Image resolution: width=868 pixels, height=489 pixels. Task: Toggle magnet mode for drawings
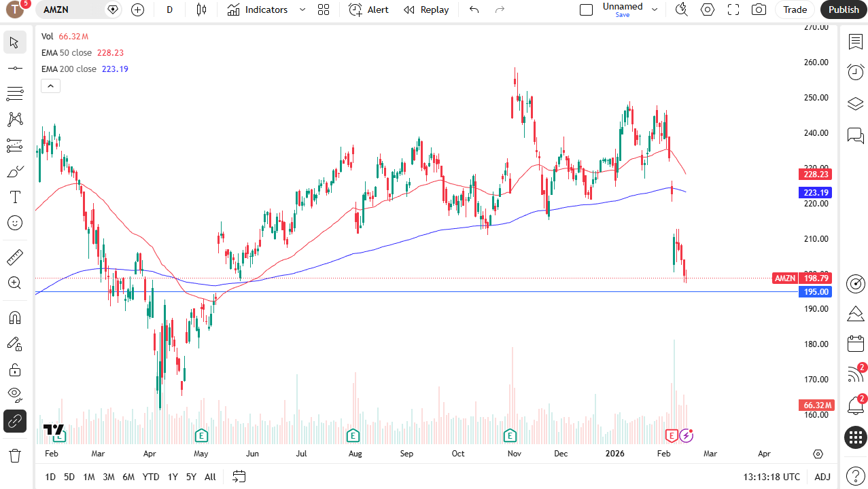tap(14, 318)
